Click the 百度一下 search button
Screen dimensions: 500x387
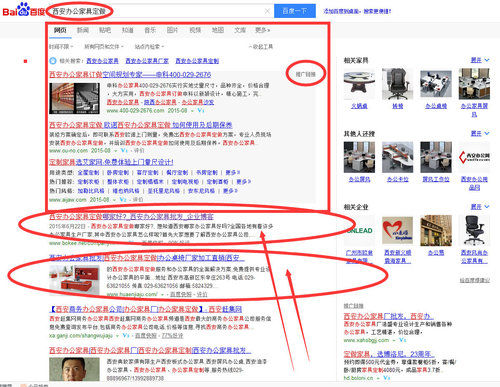(x=295, y=11)
